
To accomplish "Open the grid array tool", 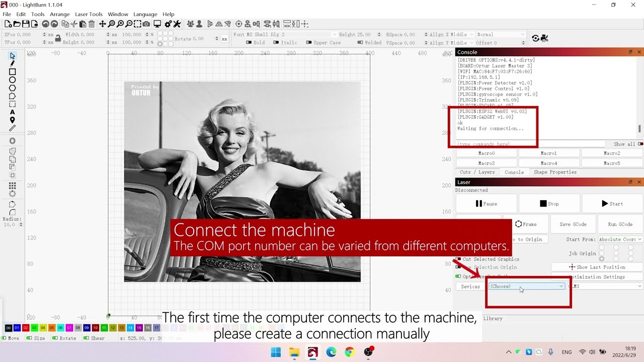I will pos(13,186).
